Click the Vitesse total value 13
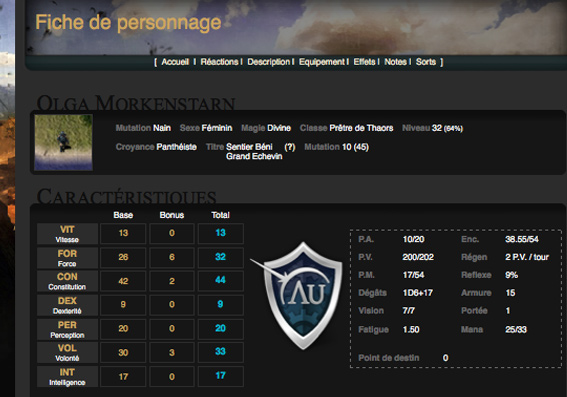The image size is (567, 397). (x=221, y=233)
